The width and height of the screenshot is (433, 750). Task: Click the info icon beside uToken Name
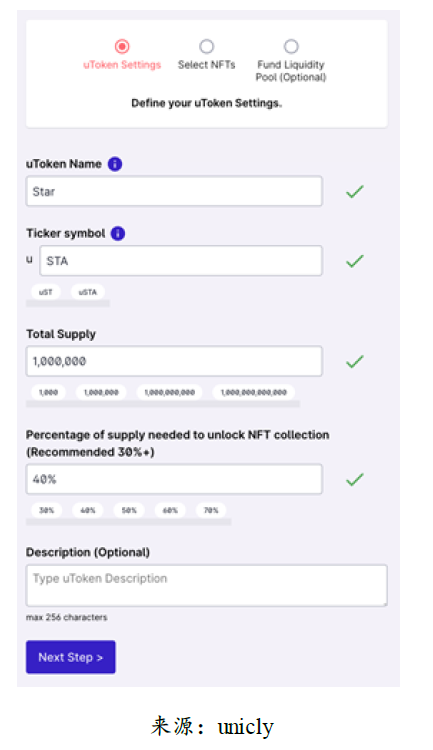[x=115, y=164]
